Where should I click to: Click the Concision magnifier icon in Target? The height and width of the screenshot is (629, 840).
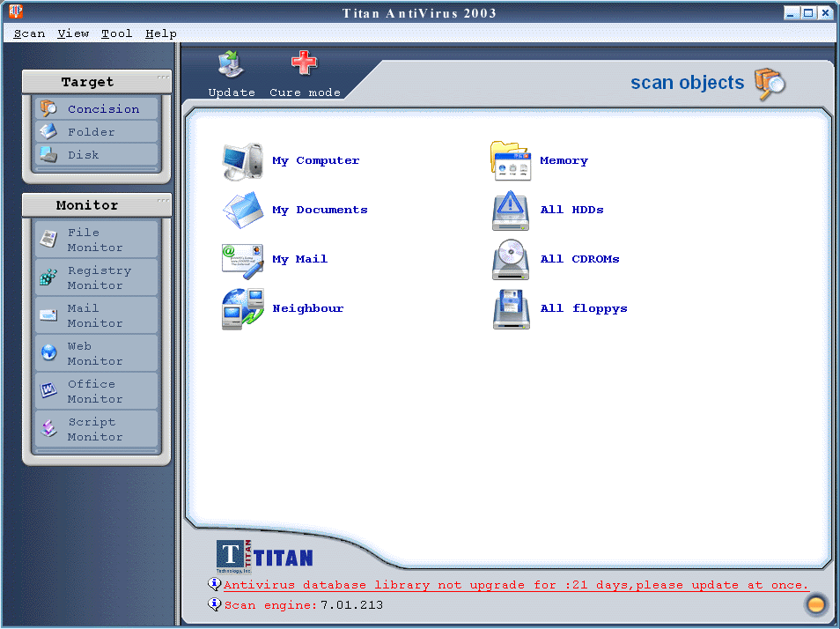(x=48, y=108)
